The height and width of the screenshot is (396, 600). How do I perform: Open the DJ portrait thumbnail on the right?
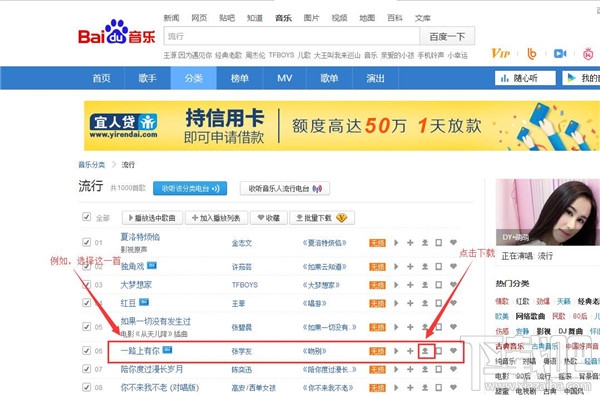[x=548, y=212]
